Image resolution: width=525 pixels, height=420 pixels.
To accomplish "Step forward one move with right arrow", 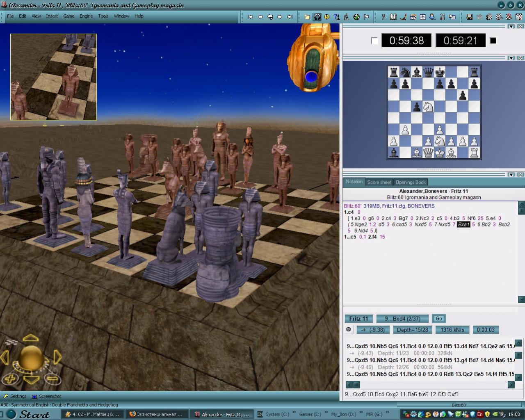I will 280,17.
